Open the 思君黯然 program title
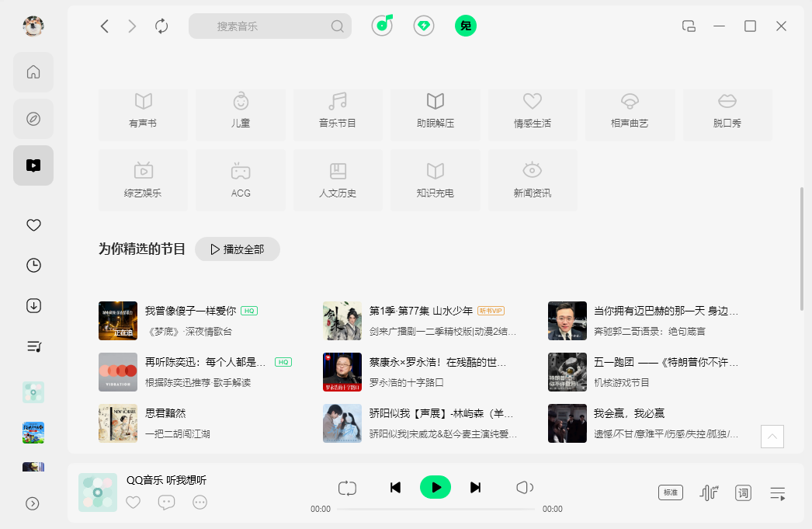Screen dimensions: 812x529 (x=165, y=413)
